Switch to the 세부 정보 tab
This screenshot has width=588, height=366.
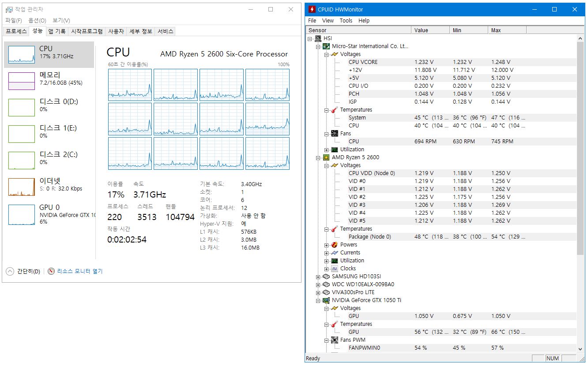(141, 31)
